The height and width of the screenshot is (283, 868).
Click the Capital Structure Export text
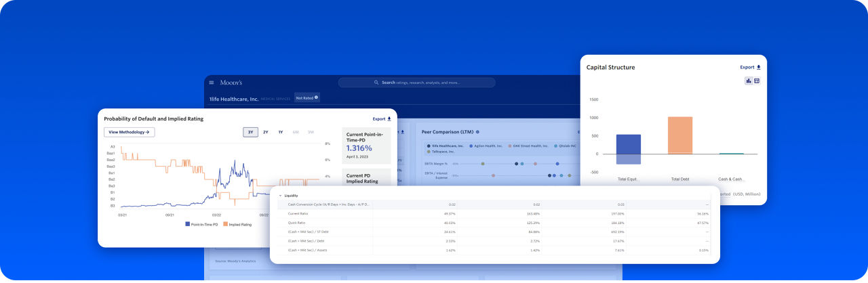point(747,67)
